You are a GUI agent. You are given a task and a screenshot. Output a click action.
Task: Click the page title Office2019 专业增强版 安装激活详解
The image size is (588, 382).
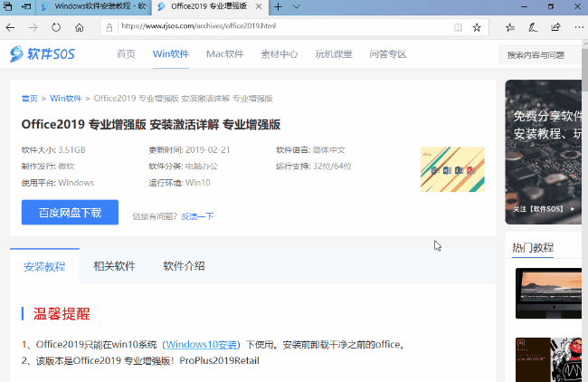coord(151,124)
